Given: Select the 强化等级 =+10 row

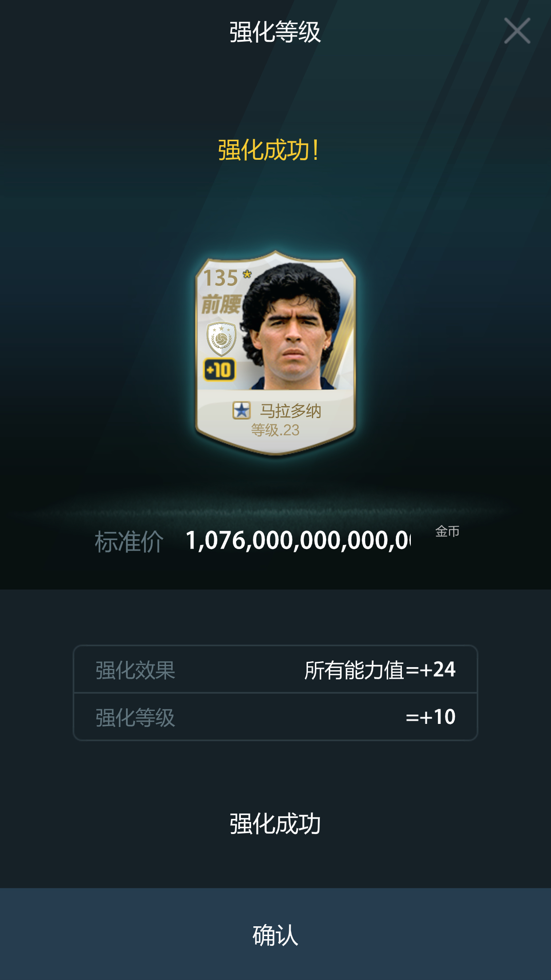Looking at the screenshot, I should [275, 717].
